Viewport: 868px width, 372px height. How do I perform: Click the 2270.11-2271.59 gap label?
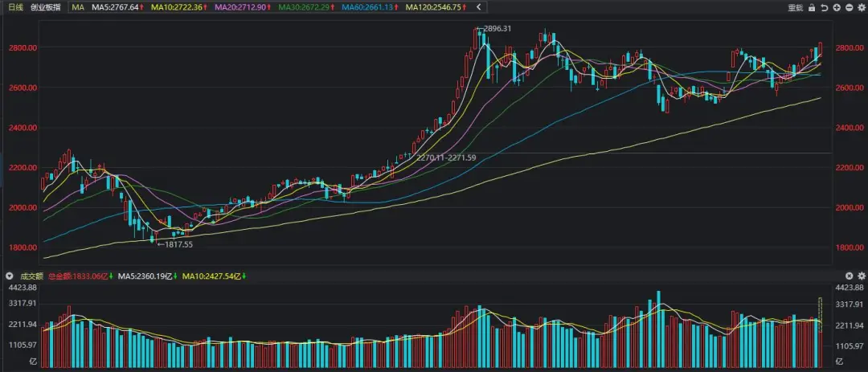tap(447, 157)
